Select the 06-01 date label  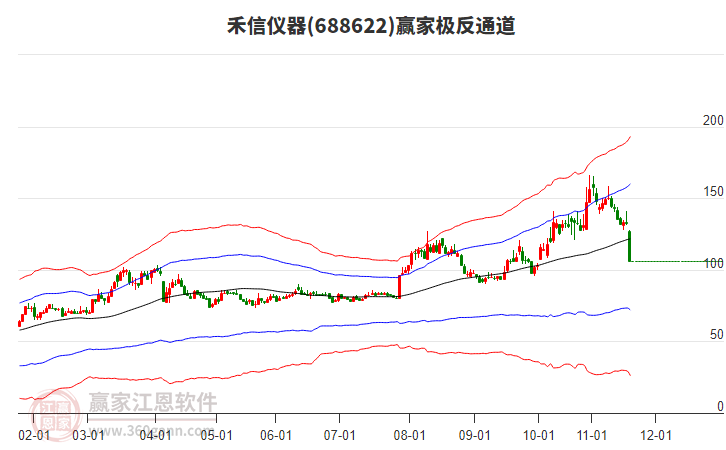tap(275, 436)
